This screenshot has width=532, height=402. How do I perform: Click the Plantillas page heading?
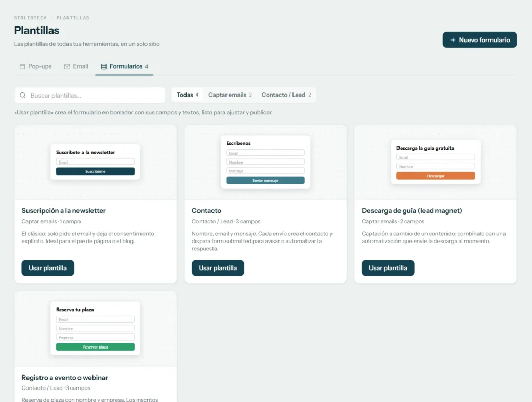click(37, 31)
